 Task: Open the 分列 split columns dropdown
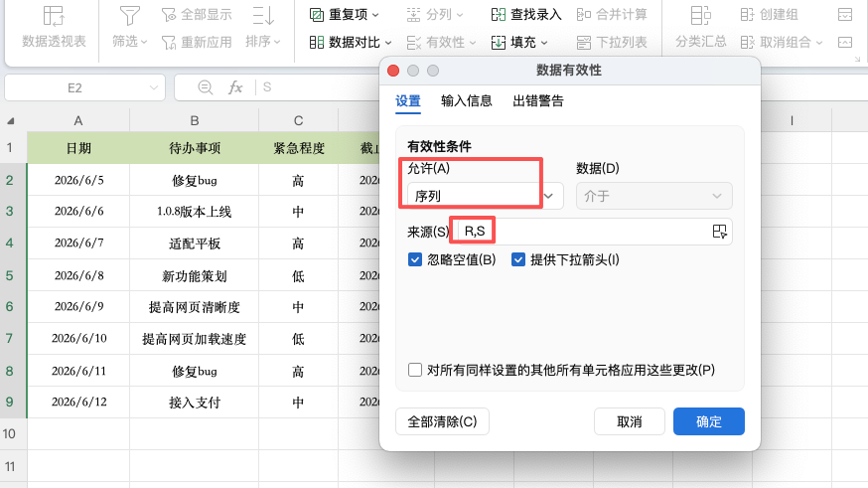(x=435, y=14)
